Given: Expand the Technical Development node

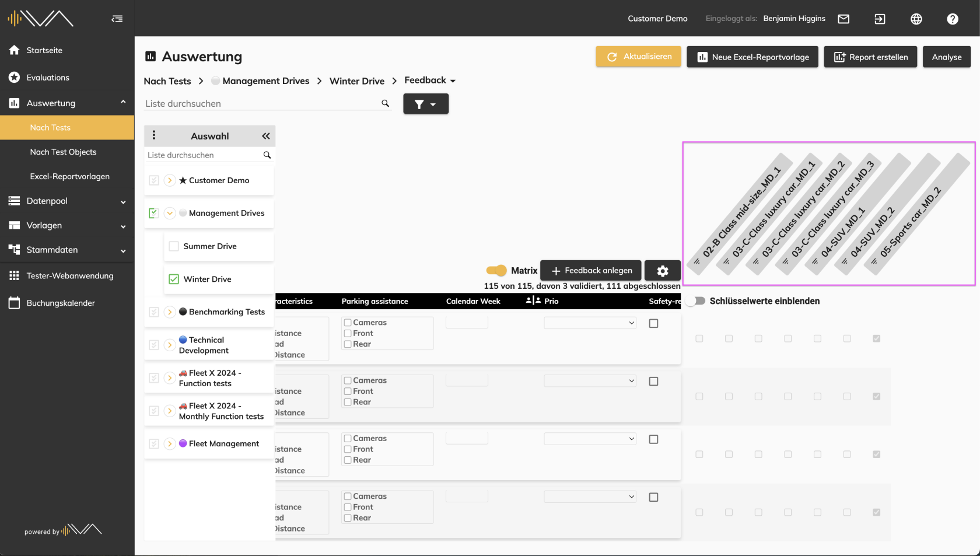Looking at the screenshot, I should (x=170, y=345).
